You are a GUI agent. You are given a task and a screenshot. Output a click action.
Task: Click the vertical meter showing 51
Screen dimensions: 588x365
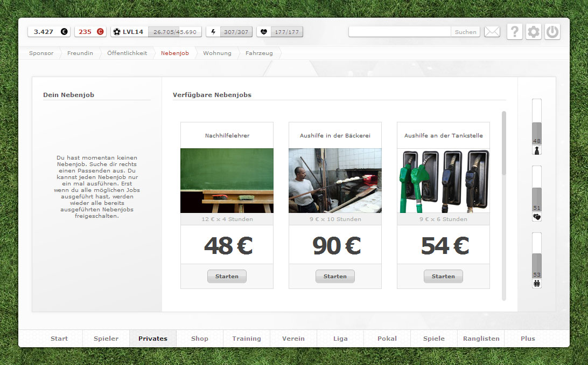pyautogui.click(x=537, y=189)
